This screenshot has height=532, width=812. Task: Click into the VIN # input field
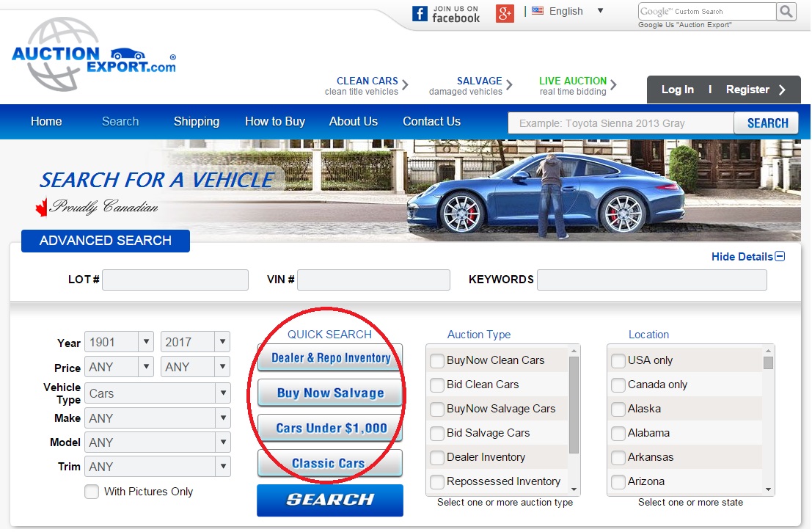pyautogui.click(x=373, y=280)
